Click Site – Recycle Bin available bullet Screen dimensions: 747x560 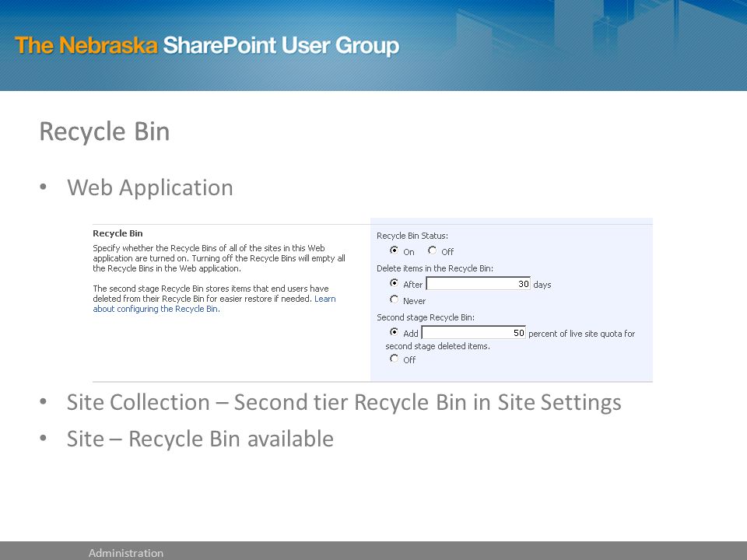(x=200, y=439)
